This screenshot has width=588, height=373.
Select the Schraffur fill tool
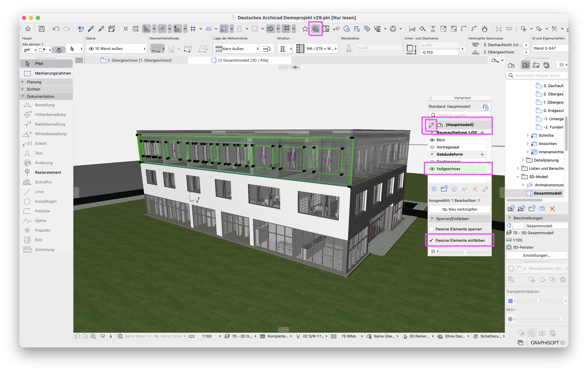coord(43,182)
